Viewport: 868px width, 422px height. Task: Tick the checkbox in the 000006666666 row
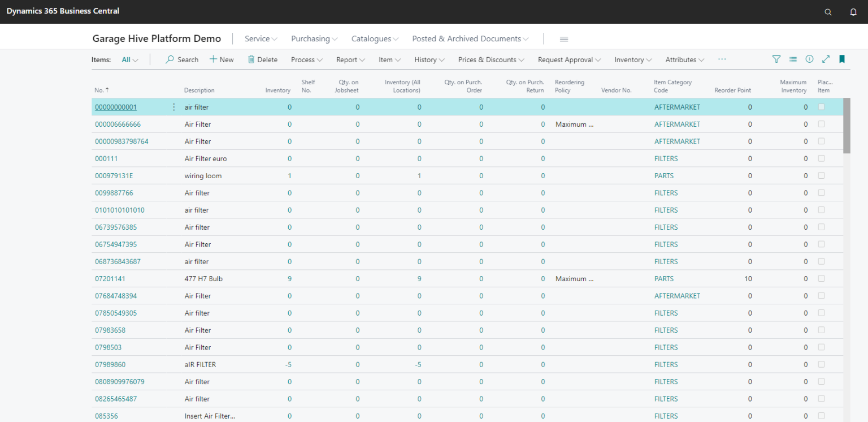[x=821, y=124]
